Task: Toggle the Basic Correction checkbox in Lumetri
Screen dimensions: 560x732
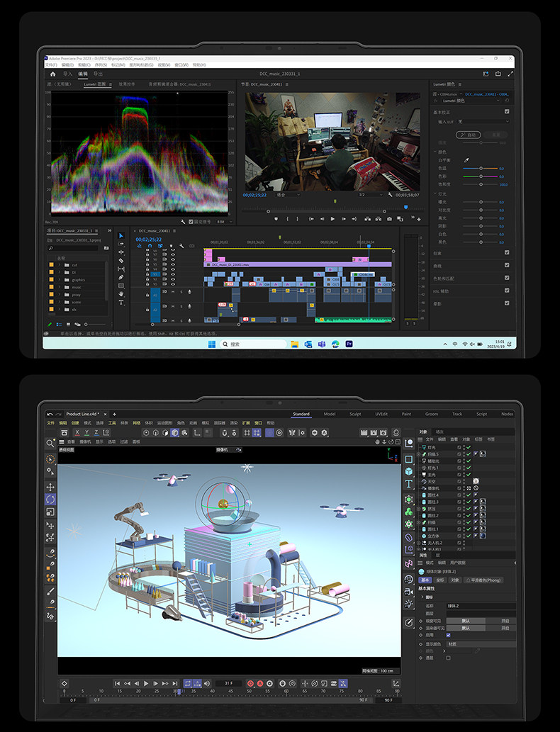Action: tap(507, 111)
